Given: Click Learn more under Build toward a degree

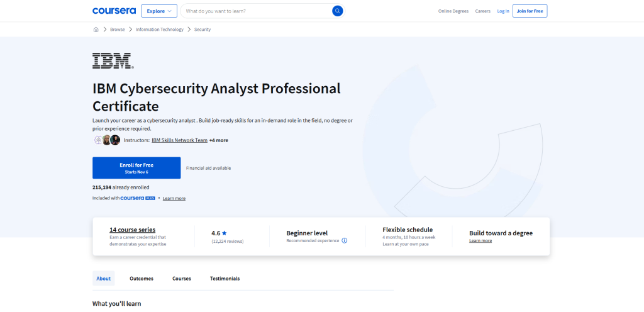Looking at the screenshot, I should [480, 240].
